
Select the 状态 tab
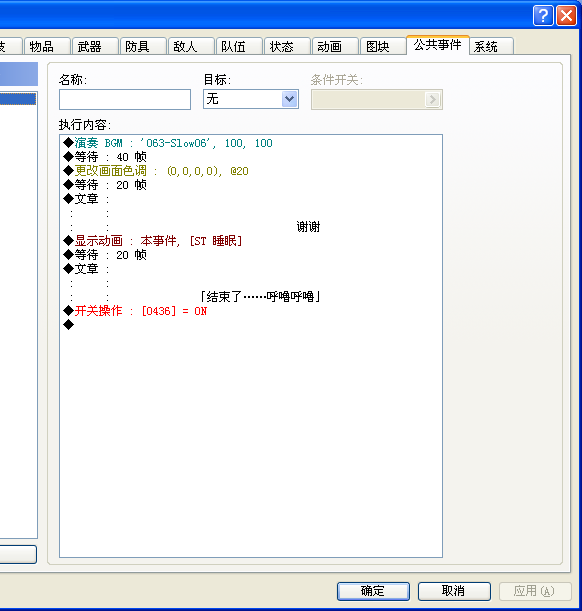(287, 46)
